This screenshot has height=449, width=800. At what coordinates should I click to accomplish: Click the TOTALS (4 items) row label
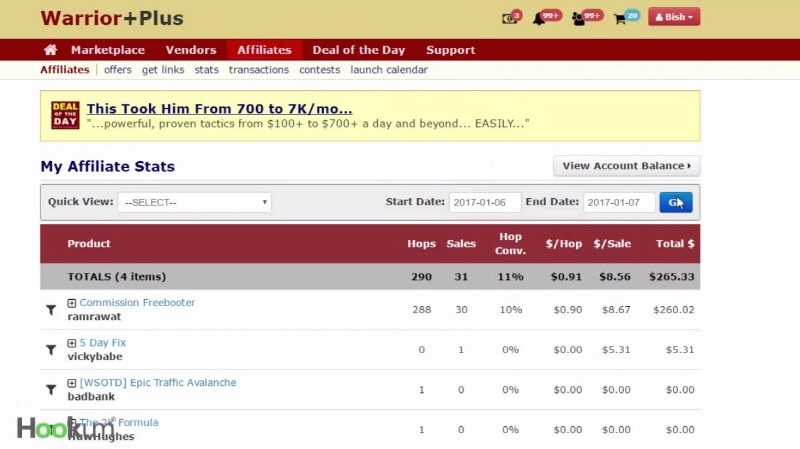(117, 277)
